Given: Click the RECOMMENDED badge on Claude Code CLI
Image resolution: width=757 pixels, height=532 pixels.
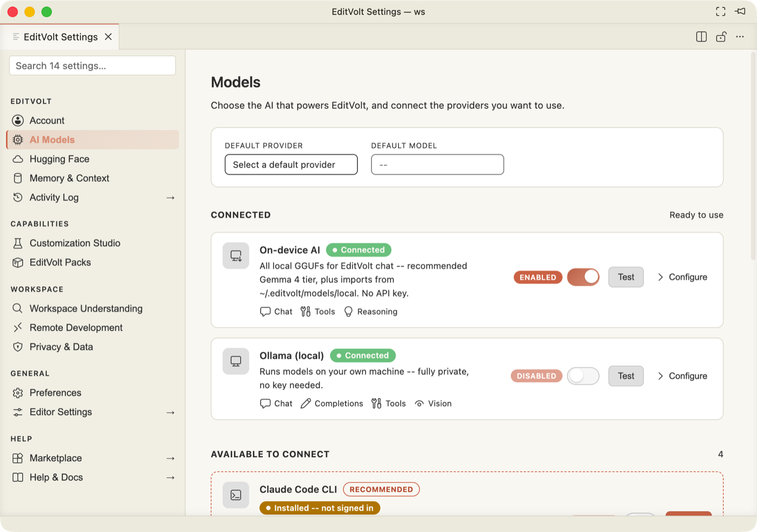Looking at the screenshot, I should (x=381, y=489).
